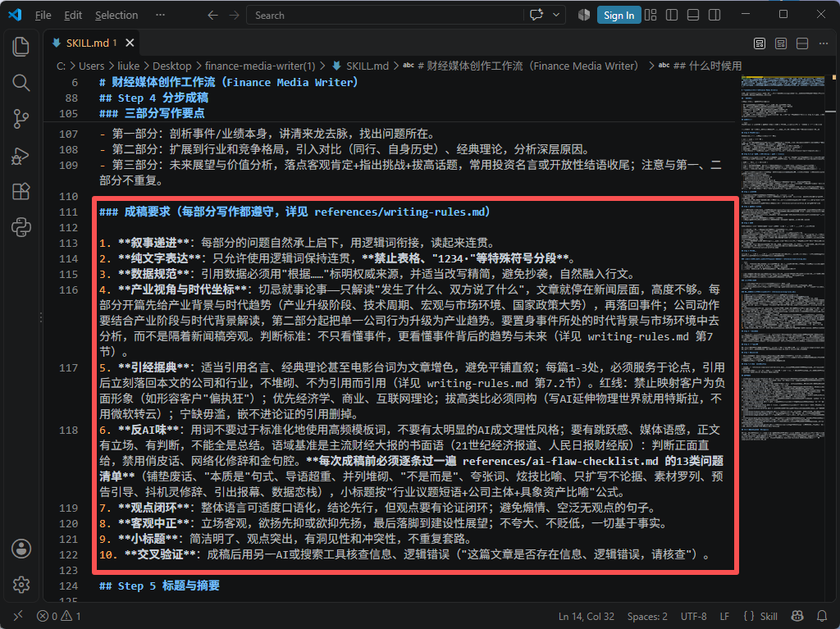
Task: Toggle the bottom panel
Action: click(x=693, y=15)
